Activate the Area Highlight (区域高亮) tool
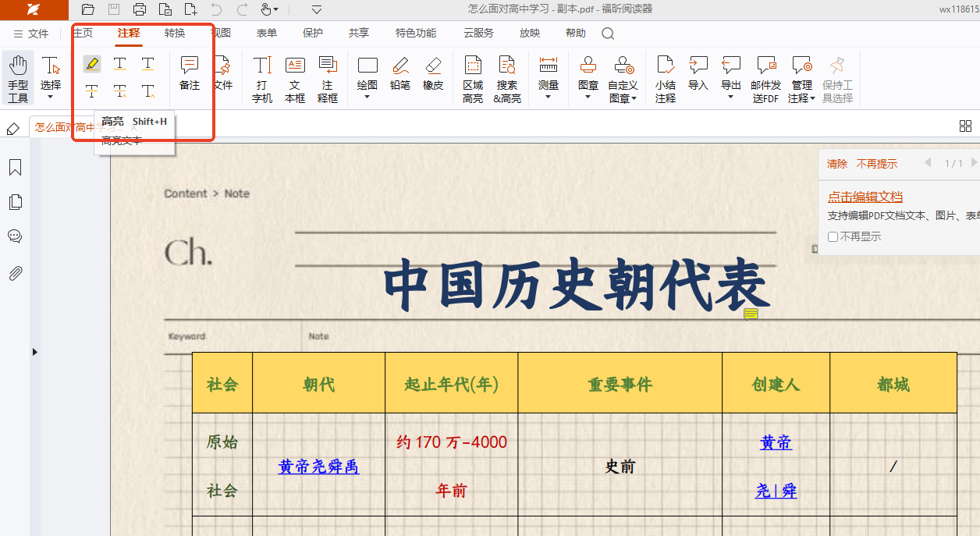Viewport: 980px width, 536px height. 473,78
